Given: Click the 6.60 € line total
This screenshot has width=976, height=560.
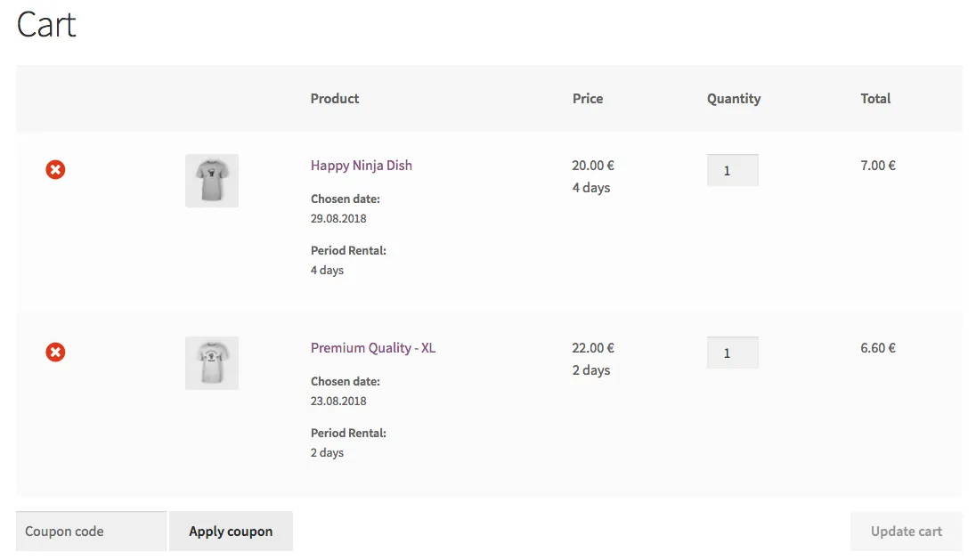Looking at the screenshot, I should [x=878, y=348].
